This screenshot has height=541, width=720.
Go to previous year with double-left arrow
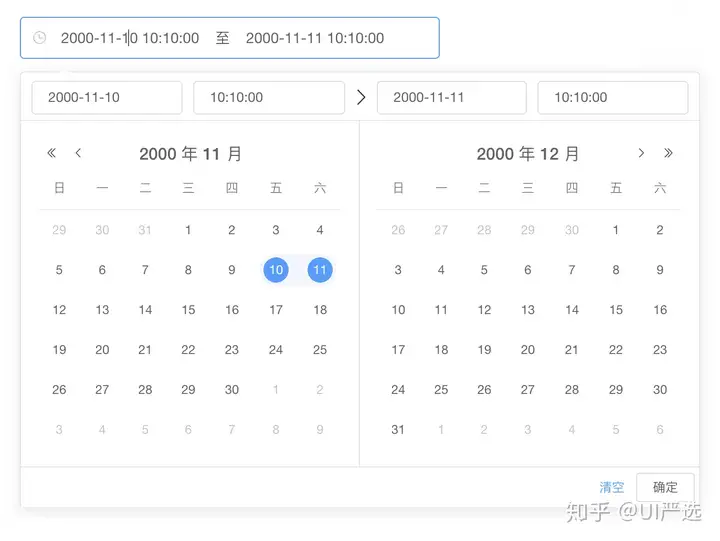[52, 153]
